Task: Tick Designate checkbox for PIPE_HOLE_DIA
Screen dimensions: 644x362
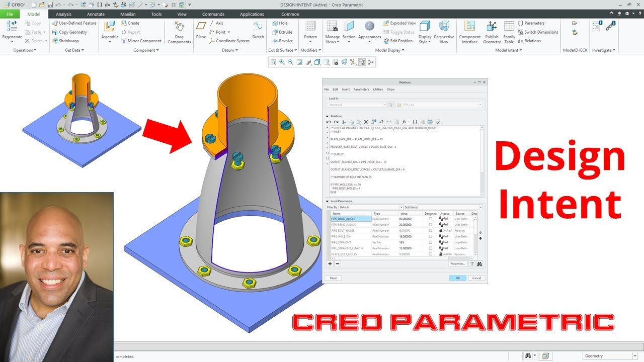Action: [430, 236]
